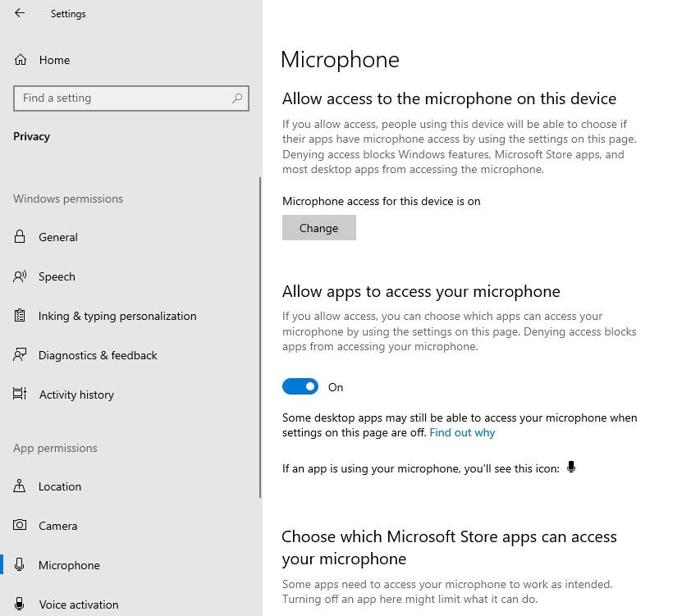The height and width of the screenshot is (616, 691).
Task: Open the General privacy page
Action: coord(58,237)
